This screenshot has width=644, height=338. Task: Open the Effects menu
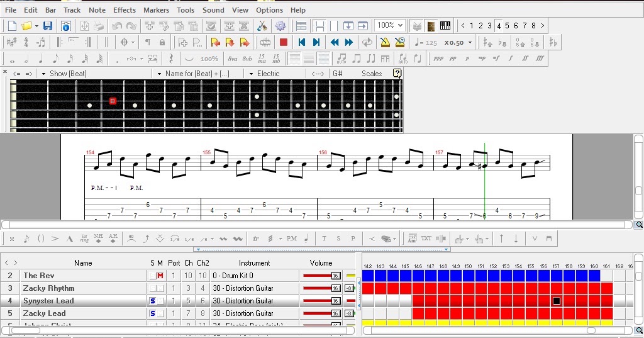pyautogui.click(x=125, y=10)
